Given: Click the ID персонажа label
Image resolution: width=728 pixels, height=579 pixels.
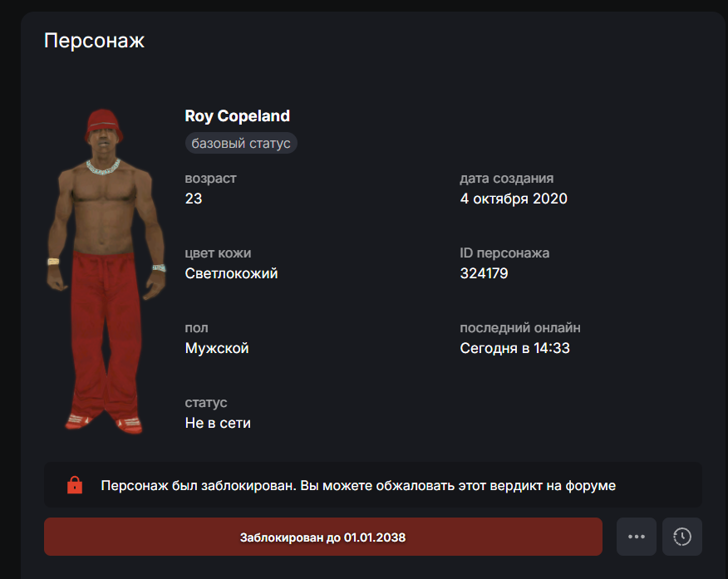Looking at the screenshot, I should [x=504, y=253].
